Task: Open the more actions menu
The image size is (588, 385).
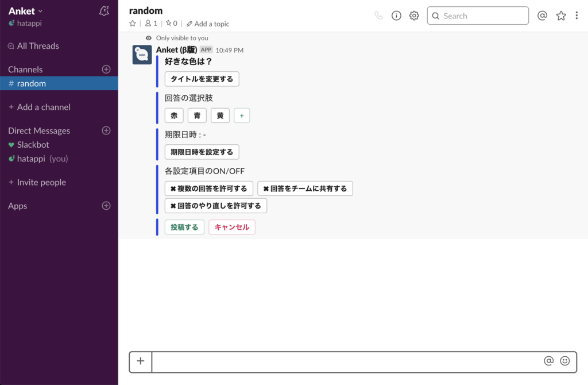Action: 577,16
